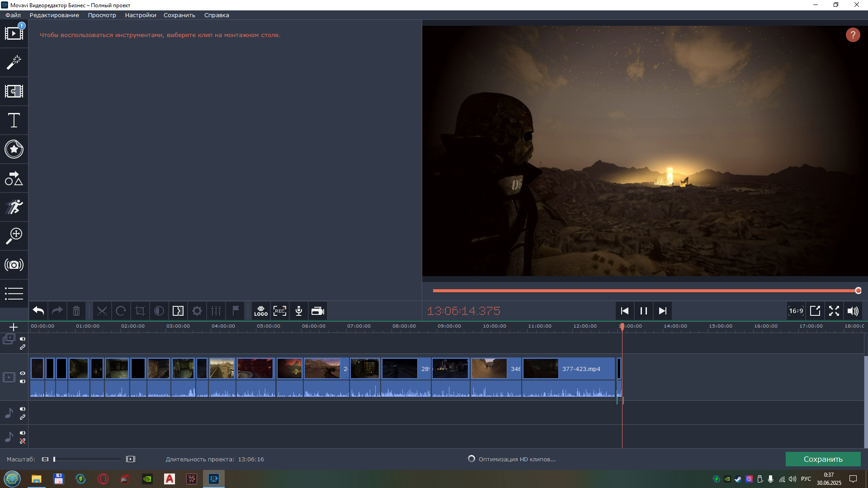
Task: Click the timeline playhead marker
Action: pyautogui.click(x=622, y=327)
